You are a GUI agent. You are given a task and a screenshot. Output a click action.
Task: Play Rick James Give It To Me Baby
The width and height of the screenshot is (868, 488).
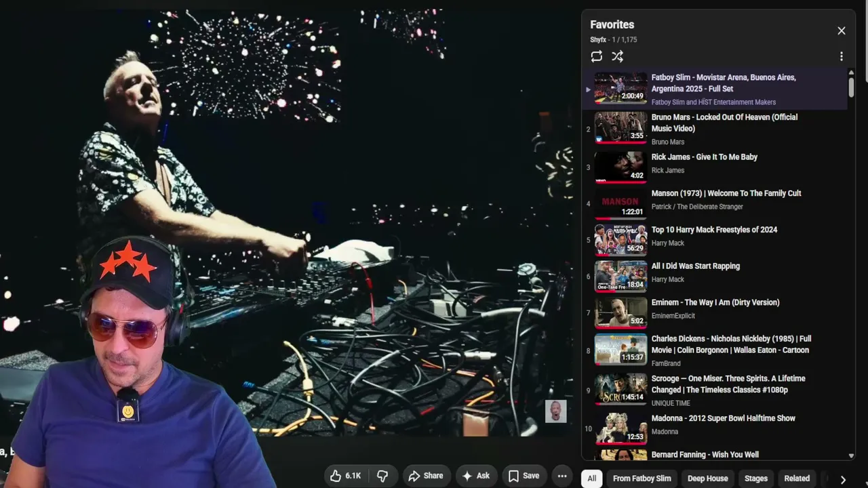pos(704,157)
